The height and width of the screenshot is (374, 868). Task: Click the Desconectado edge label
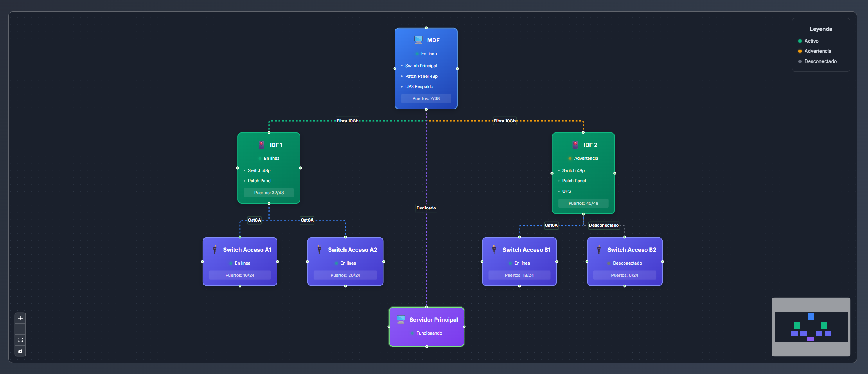pos(604,225)
